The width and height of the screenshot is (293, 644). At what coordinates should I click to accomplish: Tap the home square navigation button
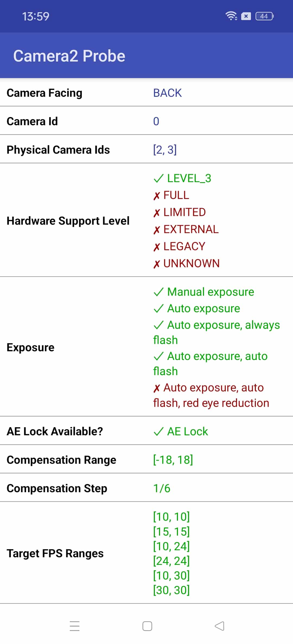[x=147, y=626]
